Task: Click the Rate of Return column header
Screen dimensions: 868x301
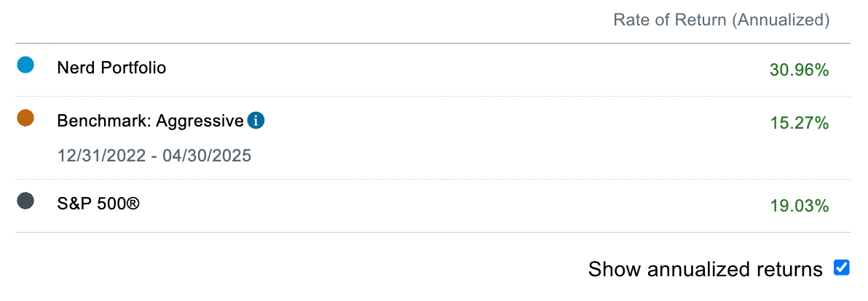Action: [722, 20]
